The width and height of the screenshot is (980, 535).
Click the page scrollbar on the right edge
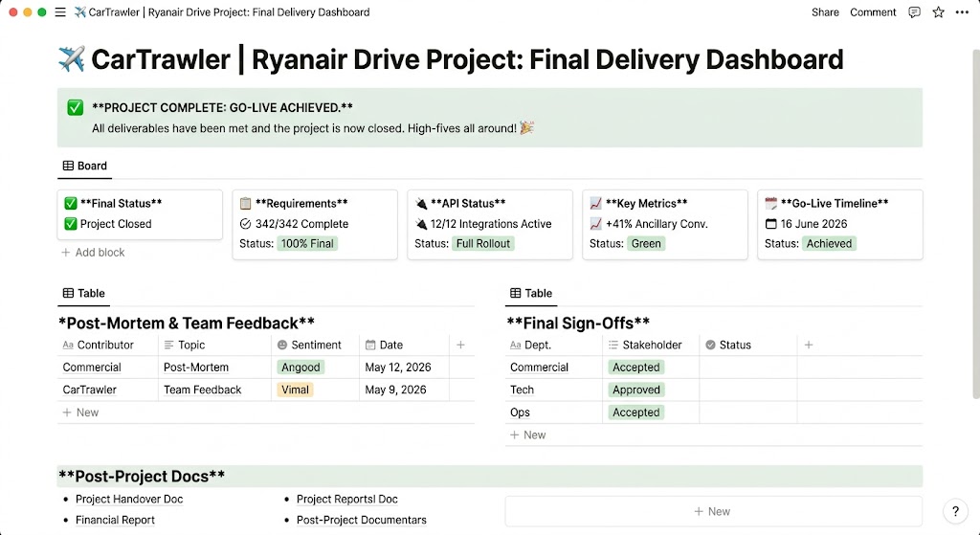(976, 224)
